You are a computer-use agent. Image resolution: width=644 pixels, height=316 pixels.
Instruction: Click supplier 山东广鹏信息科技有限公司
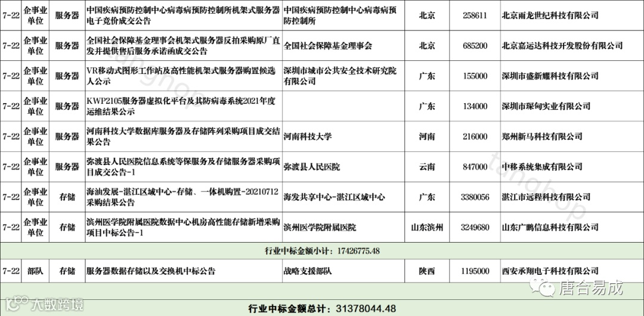[550, 227]
